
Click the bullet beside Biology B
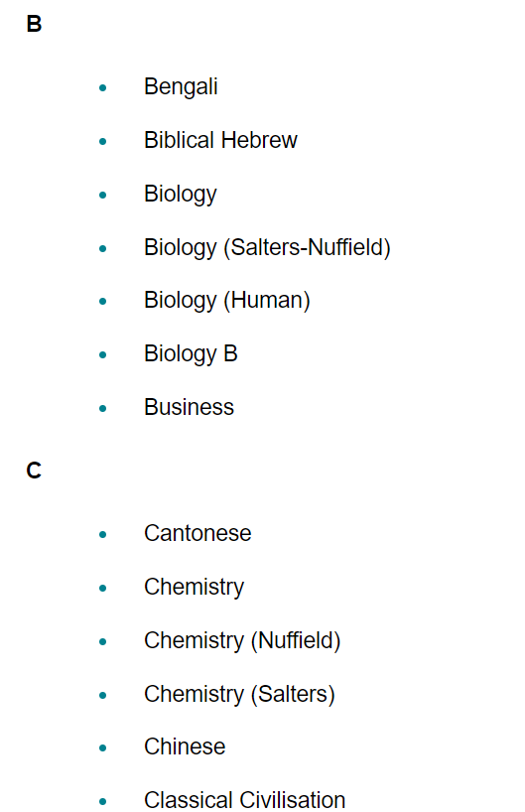tap(102, 354)
